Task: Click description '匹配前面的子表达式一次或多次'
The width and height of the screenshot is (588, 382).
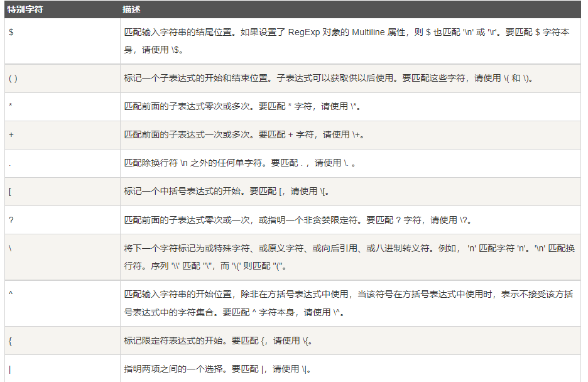Action: 351,135
